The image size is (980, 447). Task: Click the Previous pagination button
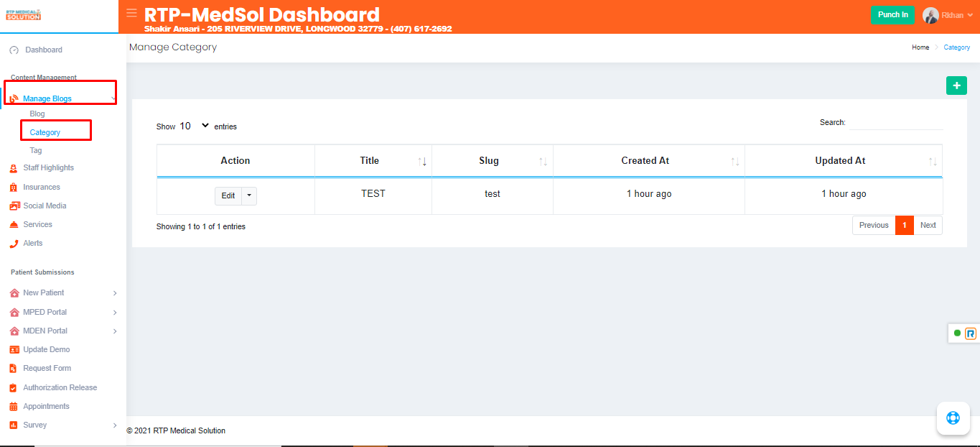click(874, 225)
